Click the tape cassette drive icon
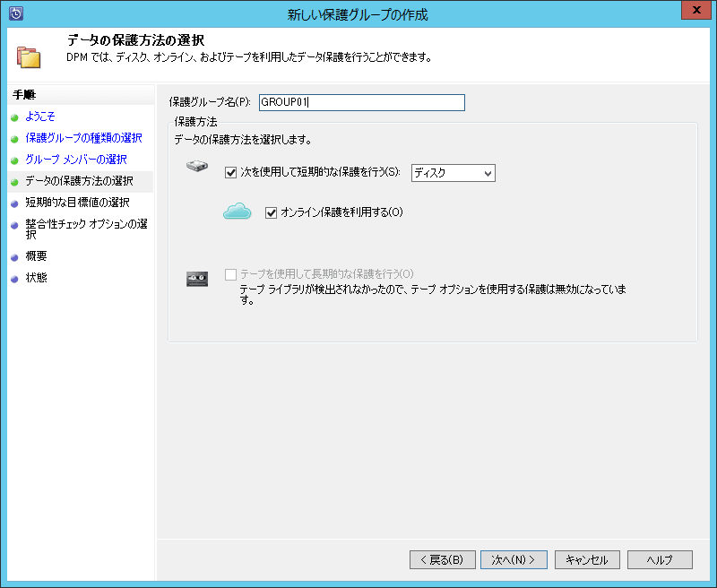Image resolution: width=717 pixels, height=588 pixels. click(x=197, y=279)
